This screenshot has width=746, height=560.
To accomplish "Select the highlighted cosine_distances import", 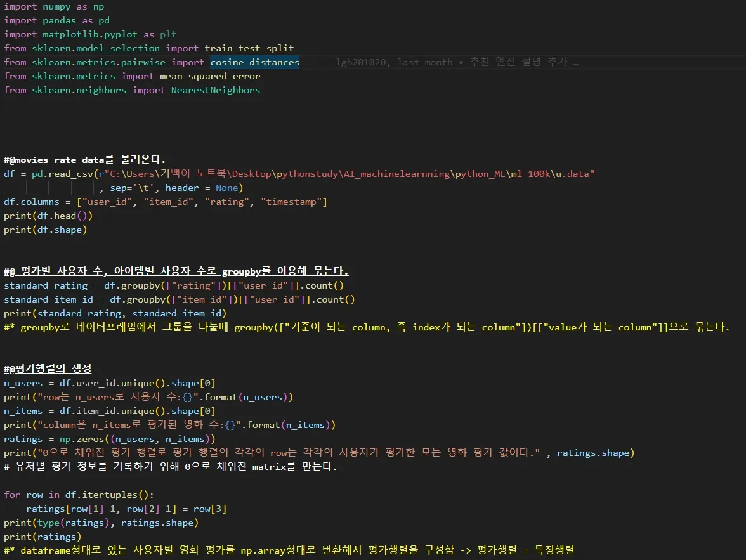I will coord(254,62).
